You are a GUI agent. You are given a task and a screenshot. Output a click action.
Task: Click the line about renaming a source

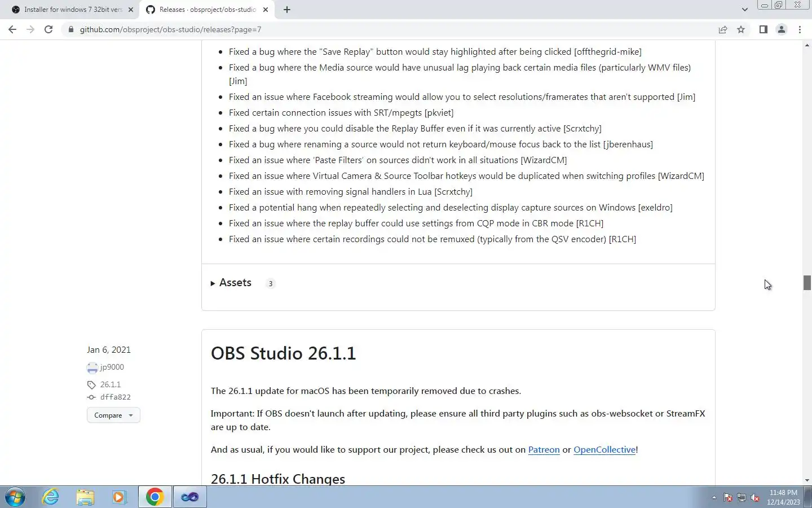441,144
